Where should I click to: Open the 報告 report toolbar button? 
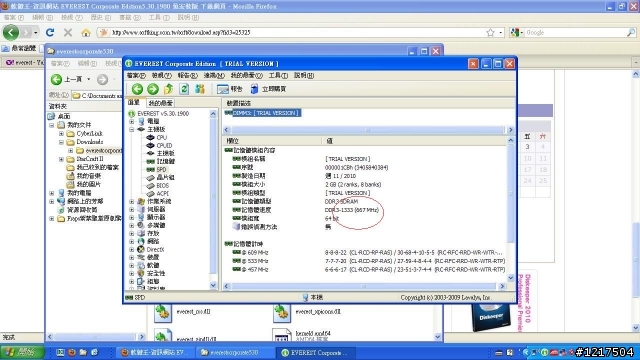pyautogui.click(x=229, y=89)
